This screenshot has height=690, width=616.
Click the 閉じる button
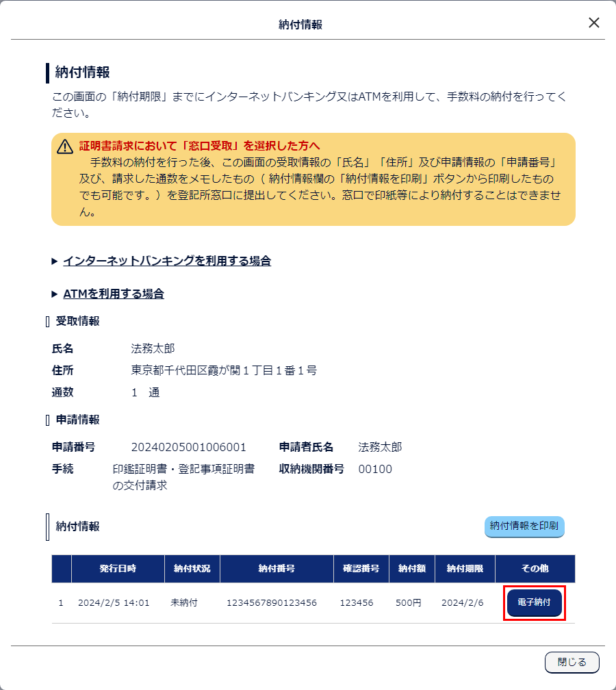click(572, 663)
